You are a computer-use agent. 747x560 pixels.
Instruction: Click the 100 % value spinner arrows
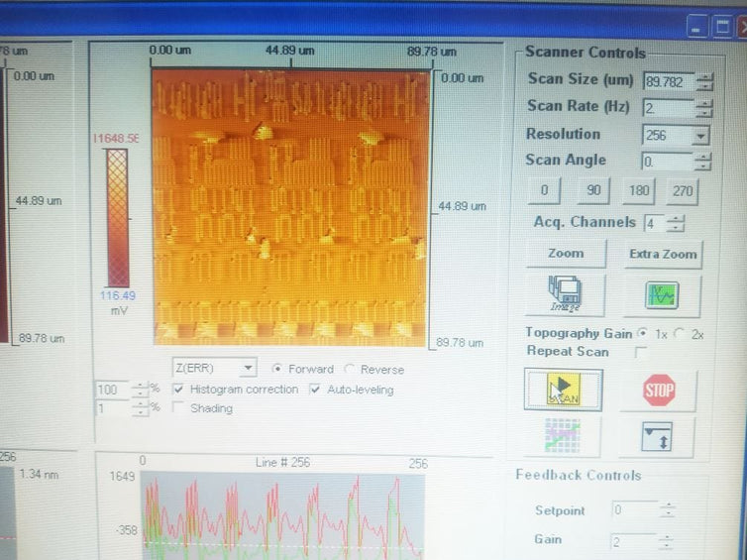[140, 390]
